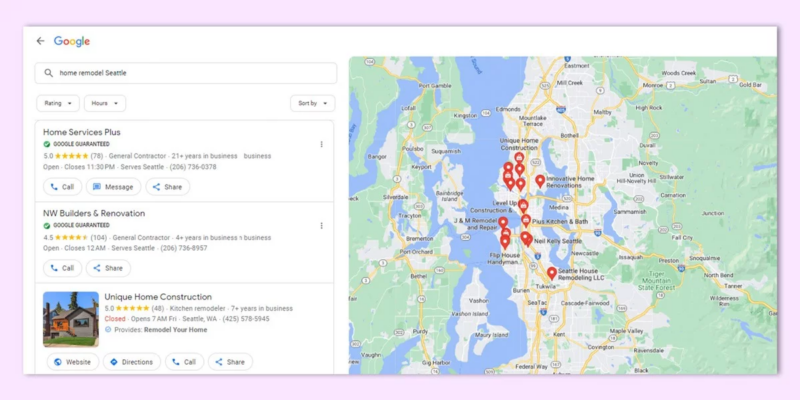Image resolution: width=800 pixels, height=400 pixels.
Task: Open the Rating filter dropdown
Action: 58,103
